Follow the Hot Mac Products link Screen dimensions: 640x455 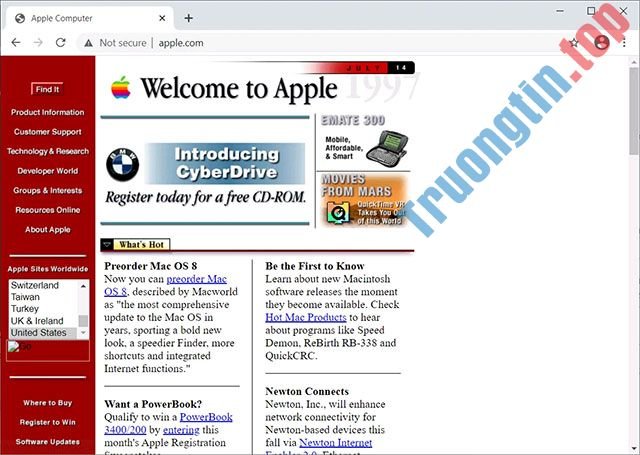[x=306, y=317]
